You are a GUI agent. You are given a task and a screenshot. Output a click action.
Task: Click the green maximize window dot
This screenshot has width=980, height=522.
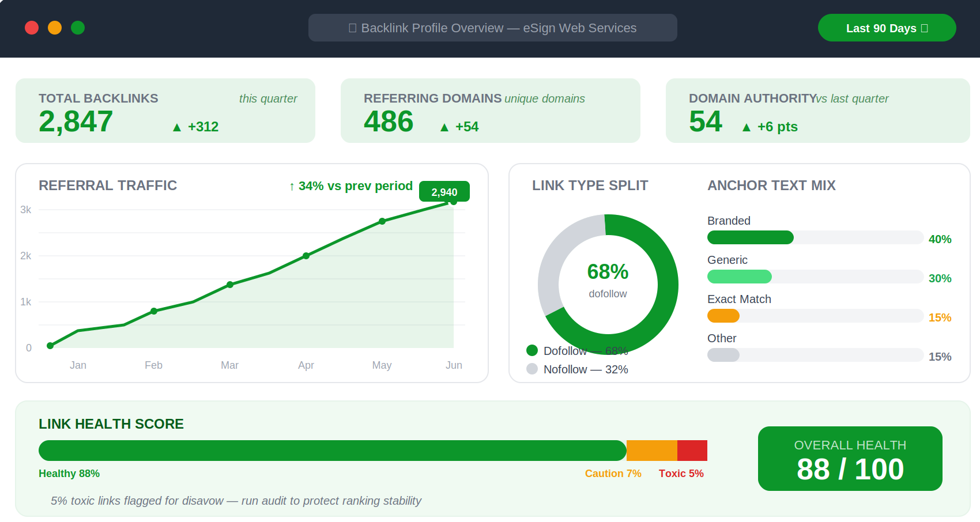[x=78, y=28]
